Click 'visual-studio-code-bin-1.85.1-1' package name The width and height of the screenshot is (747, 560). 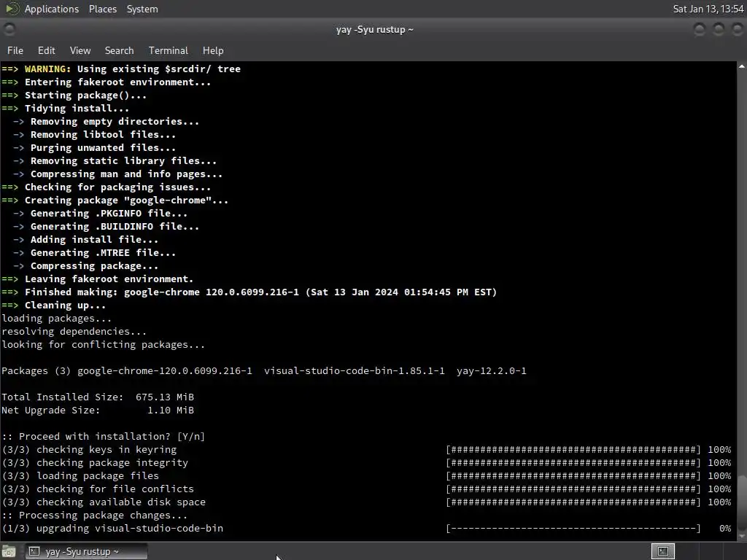[354, 371]
